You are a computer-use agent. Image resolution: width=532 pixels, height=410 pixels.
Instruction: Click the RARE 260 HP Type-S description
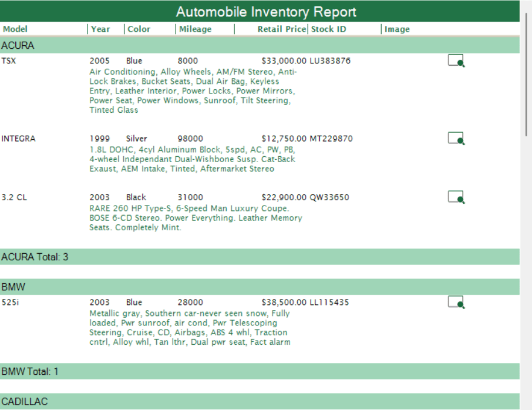196,217
